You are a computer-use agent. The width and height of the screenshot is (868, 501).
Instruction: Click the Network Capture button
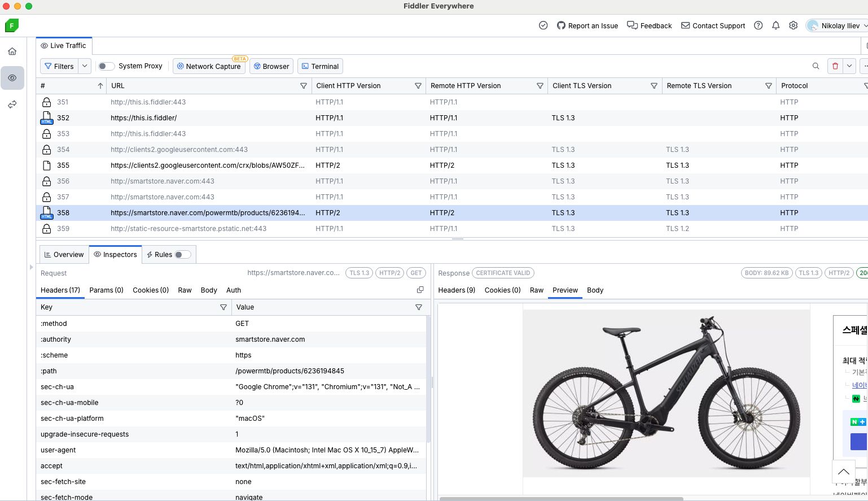tap(209, 66)
